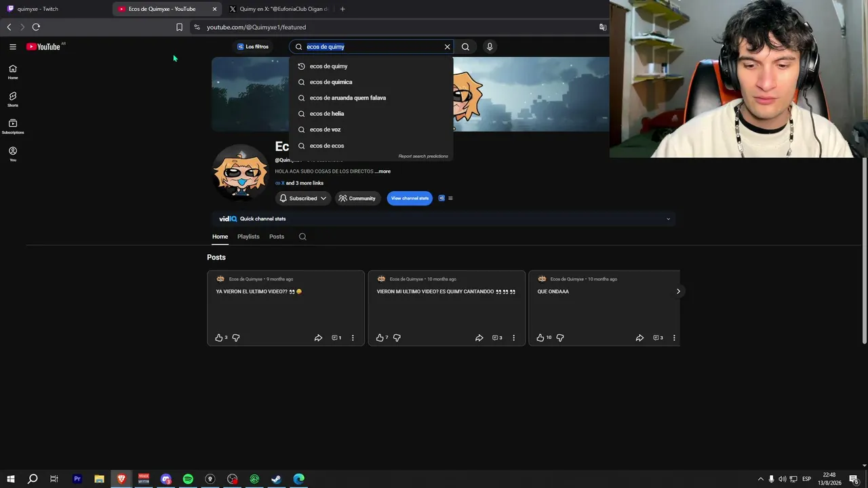Click Report search predictions link
868x488 pixels.
(423, 157)
